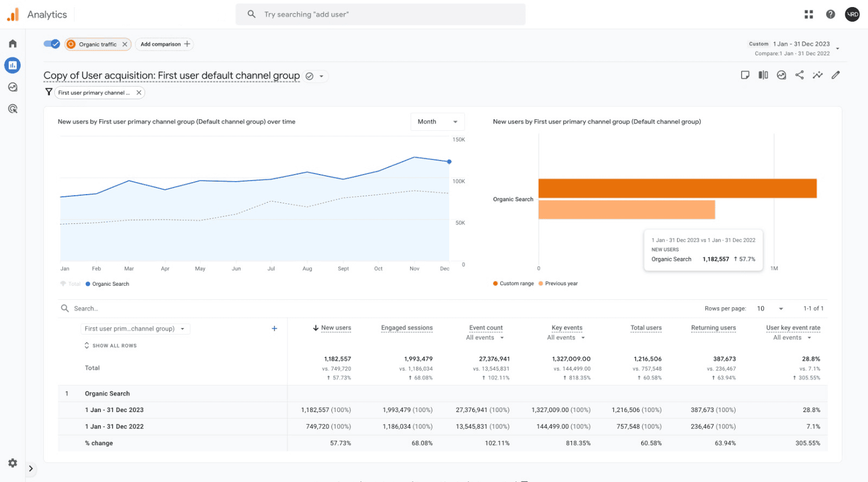Sort table by Returning users column
Image resolution: width=868 pixels, height=482 pixels.
(713, 328)
